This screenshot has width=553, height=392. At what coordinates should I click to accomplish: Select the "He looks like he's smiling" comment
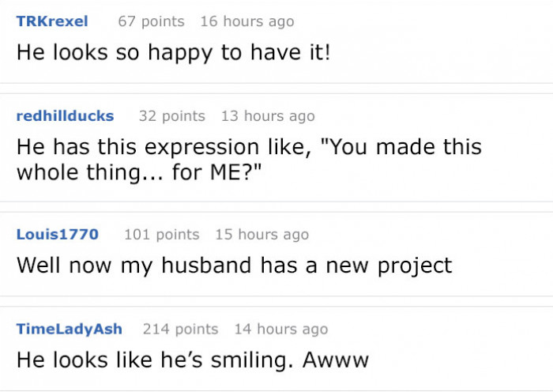pos(193,360)
